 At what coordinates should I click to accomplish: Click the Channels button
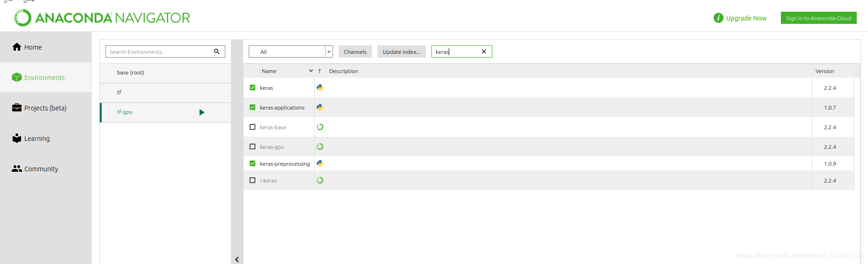pyautogui.click(x=355, y=51)
